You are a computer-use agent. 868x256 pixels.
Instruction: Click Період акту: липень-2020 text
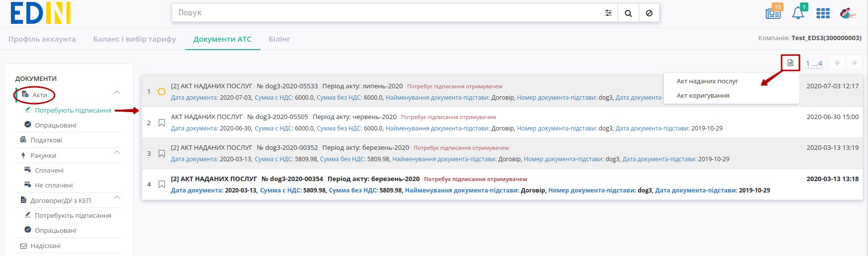pyautogui.click(x=362, y=86)
